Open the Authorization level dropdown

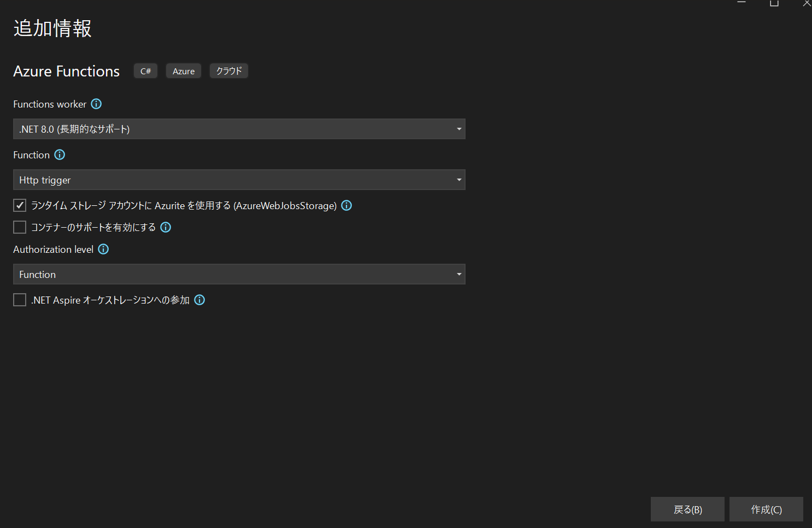point(239,274)
